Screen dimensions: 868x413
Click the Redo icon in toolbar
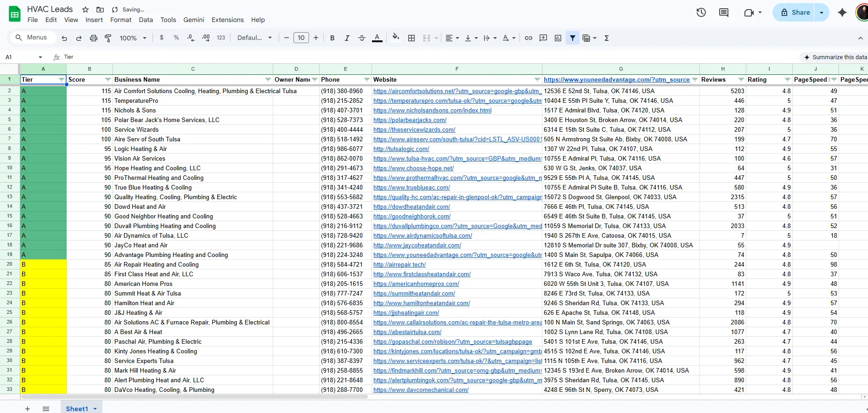point(79,38)
